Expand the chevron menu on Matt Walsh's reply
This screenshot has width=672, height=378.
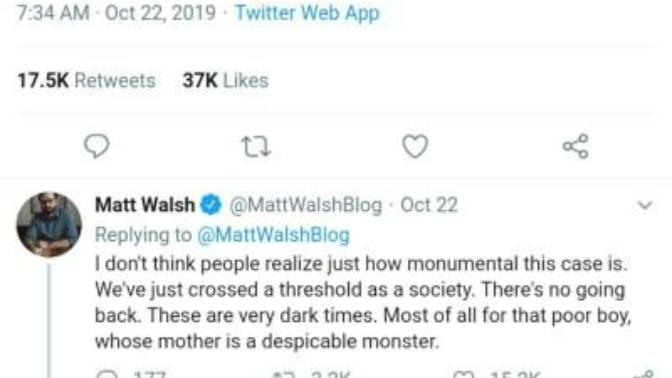[645, 205]
